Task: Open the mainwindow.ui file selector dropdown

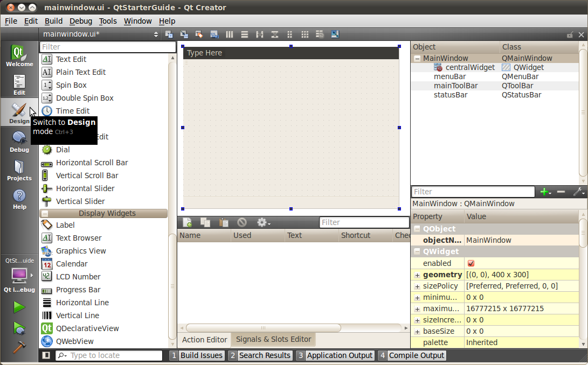Action: pos(156,34)
